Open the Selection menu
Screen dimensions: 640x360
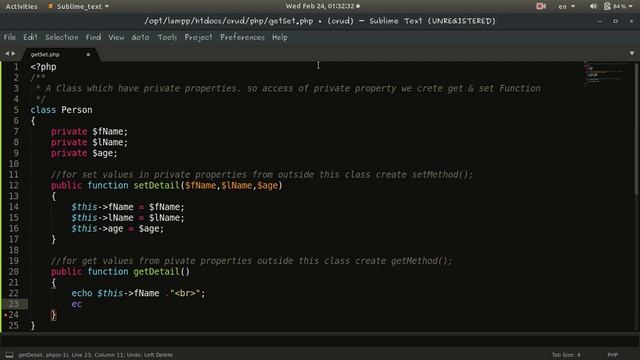click(x=62, y=37)
